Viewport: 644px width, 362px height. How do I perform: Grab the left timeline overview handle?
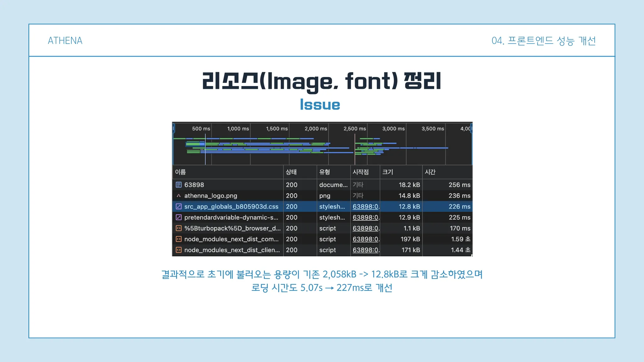[x=173, y=128]
